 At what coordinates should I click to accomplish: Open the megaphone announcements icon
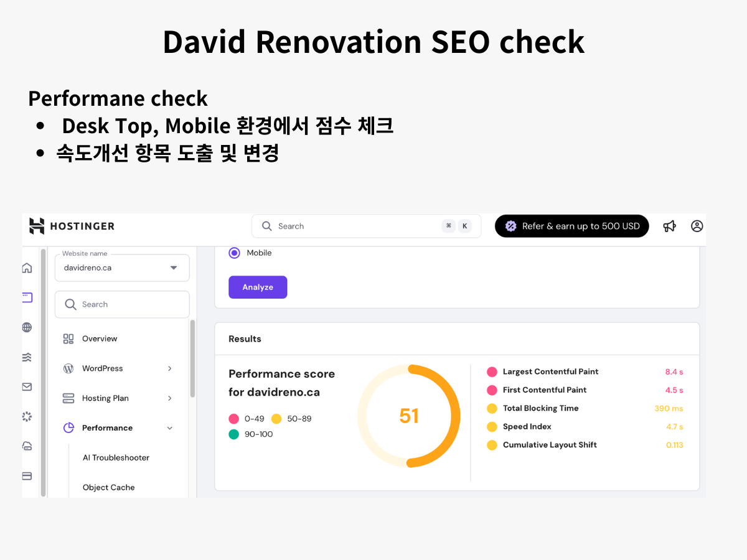(x=669, y=226)
